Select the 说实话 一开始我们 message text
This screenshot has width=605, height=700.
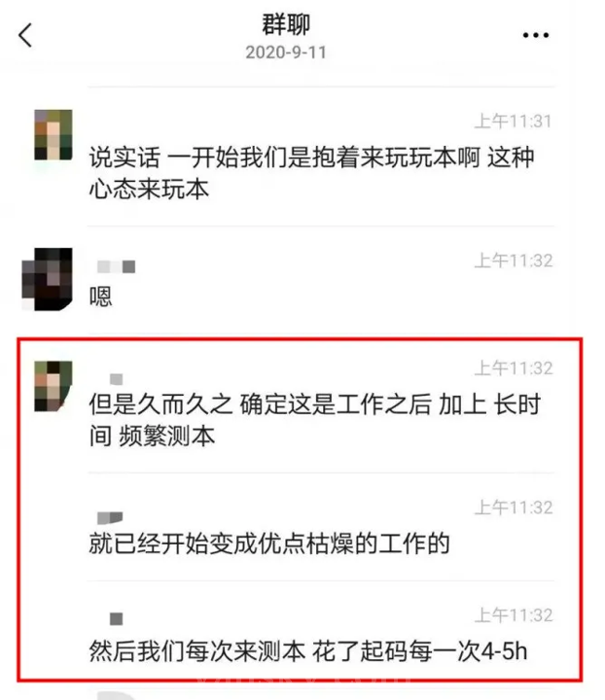tap(311, 173)
